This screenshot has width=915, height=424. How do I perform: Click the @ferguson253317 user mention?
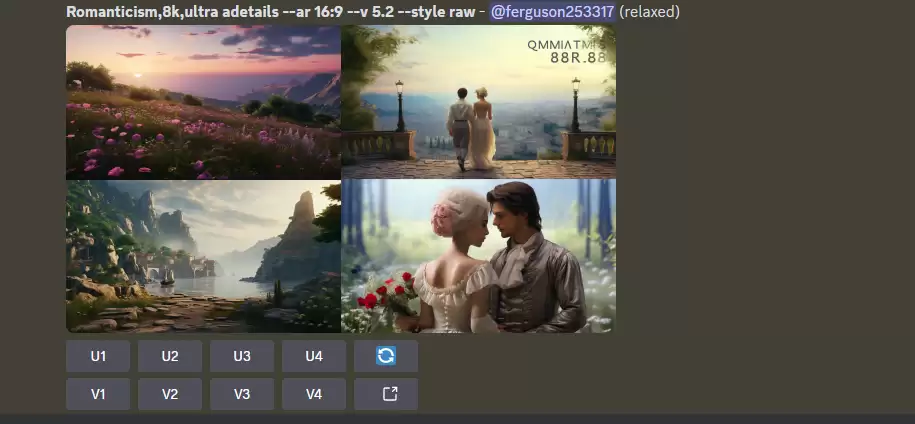tap(552, 12)
